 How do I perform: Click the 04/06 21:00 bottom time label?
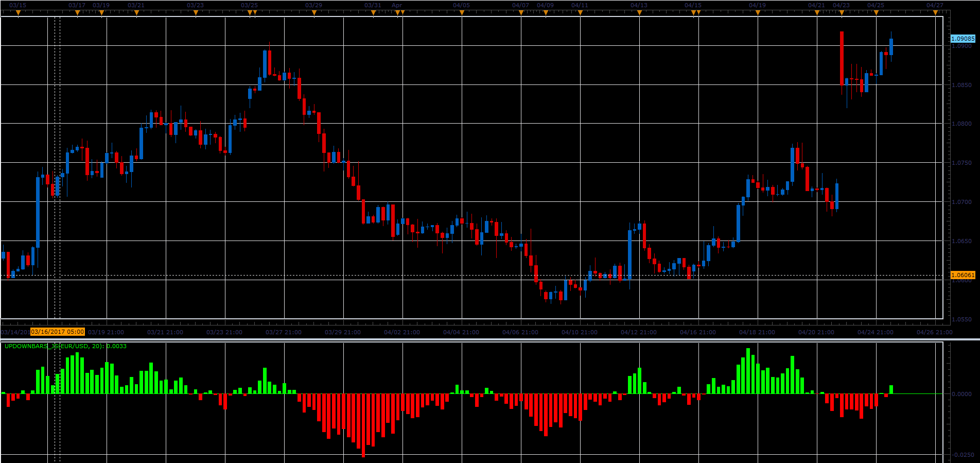(x=520, y=332)
